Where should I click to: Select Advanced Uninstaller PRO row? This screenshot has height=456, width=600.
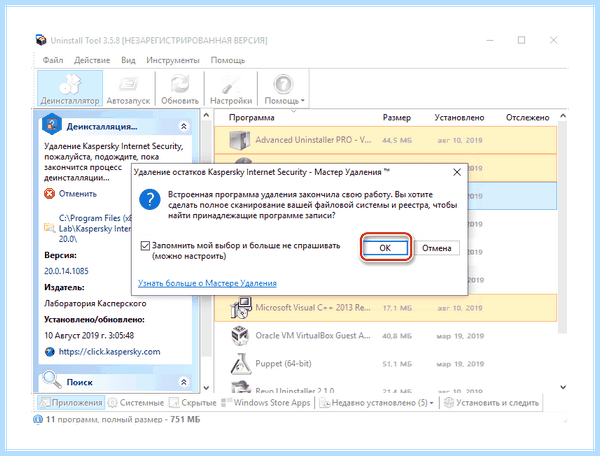pyautogui.click(x=385, y=140)
